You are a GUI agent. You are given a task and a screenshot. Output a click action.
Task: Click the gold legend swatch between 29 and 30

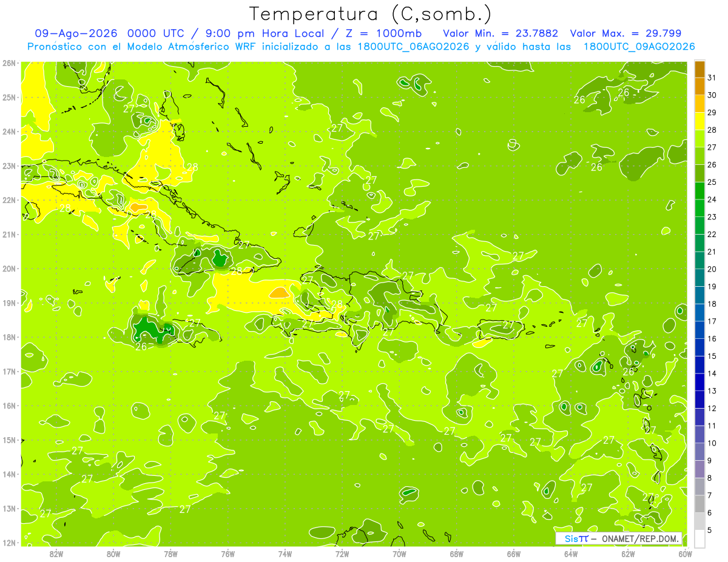click(699, 104)
